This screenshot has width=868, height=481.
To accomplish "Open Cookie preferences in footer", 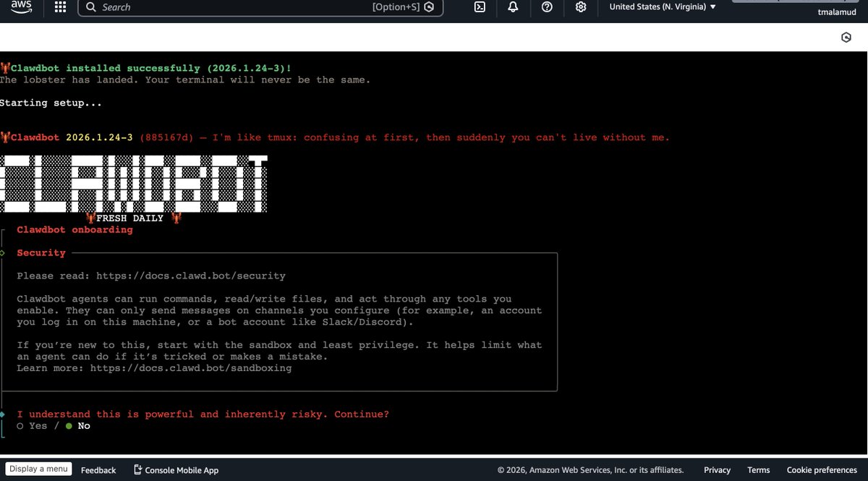I will tap(822, 470).
